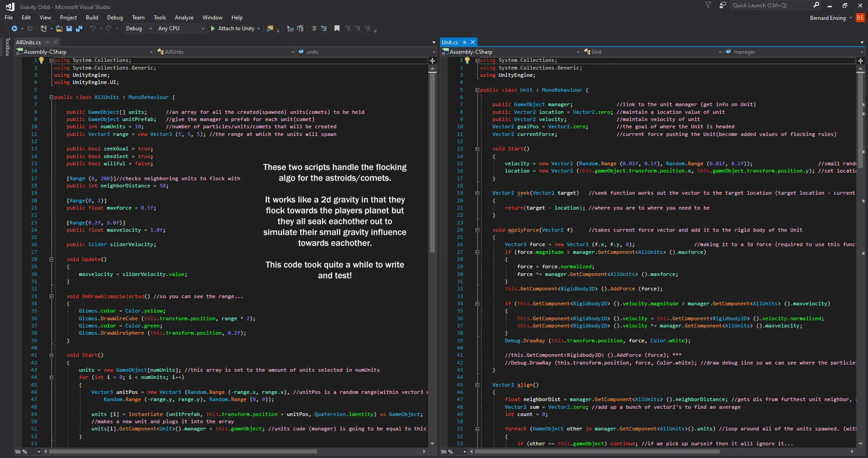Click the Bernard Ensing account name
Image resolution: width=868 pixels, height=458 pixels.
click(828, 18)
